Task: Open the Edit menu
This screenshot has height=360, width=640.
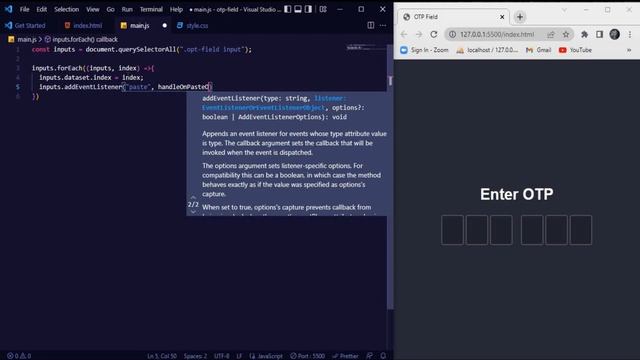Action: click(x=42, y=9)
